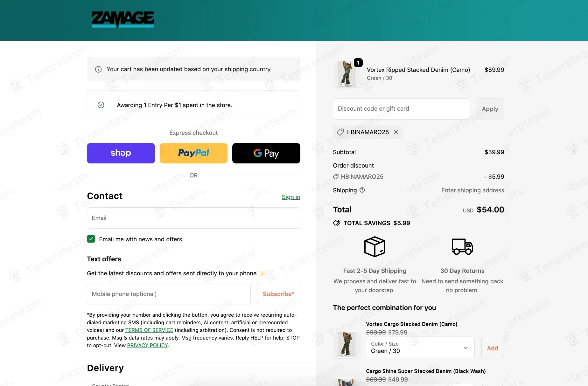Click Vortex Cargo Stacked Denim thumbnail
The width and height of the screenshot is (588, 386).
point(347,344)
